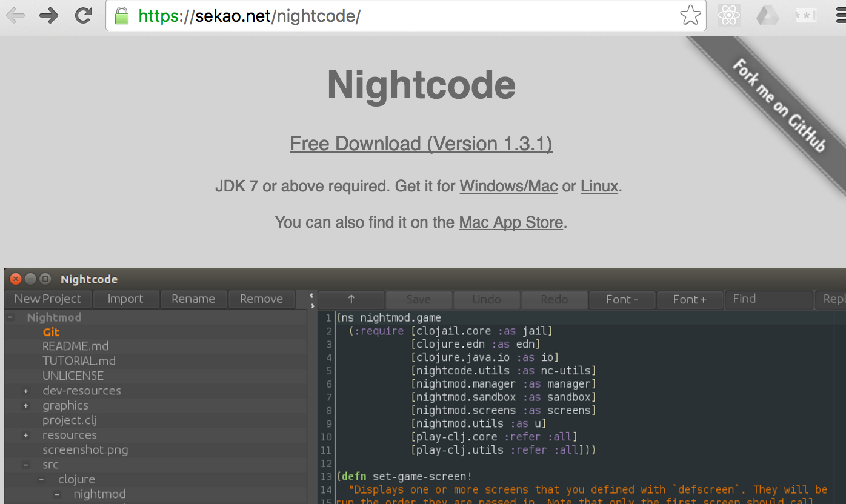Collapse the src folder
Screen dimensions: 846x504
pyautogui.click(x=26, y=465)
